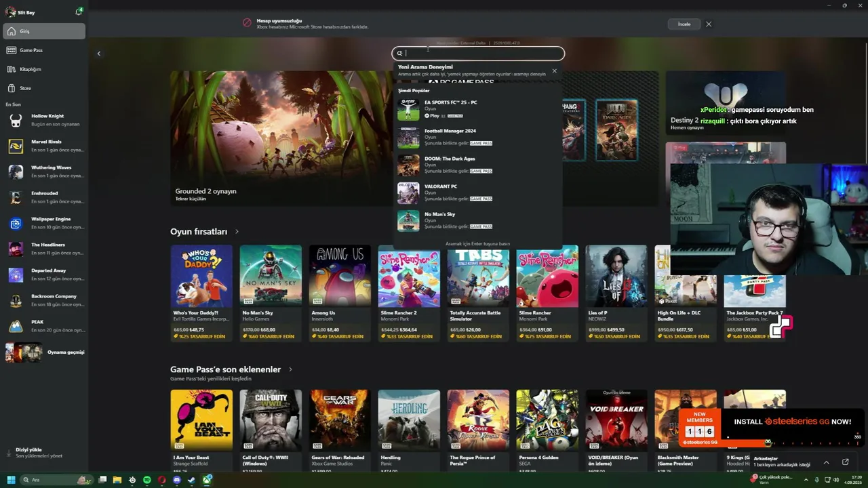Open Persona 4 Golden card

[x=547, y=430]
